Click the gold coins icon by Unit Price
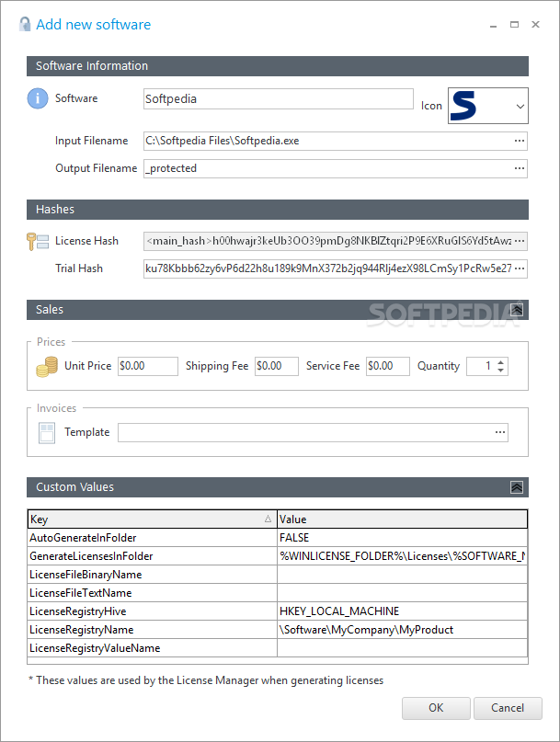560x742 pixels. tap(47, 367)
